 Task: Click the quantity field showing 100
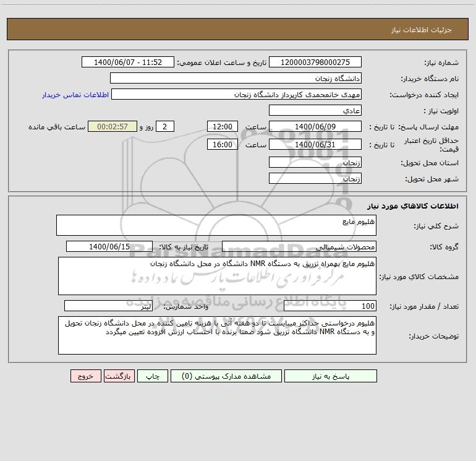coord(330,306)
